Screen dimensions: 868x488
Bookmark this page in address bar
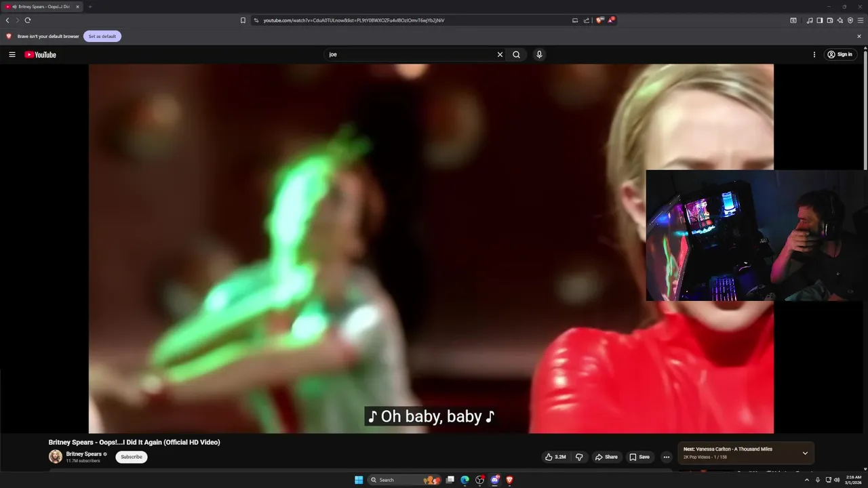(x=243, y=20)
